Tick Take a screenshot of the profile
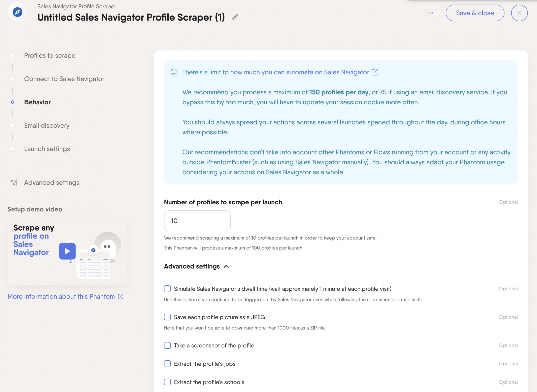Screen dimensions: 537x392 [x=167, y=345]
